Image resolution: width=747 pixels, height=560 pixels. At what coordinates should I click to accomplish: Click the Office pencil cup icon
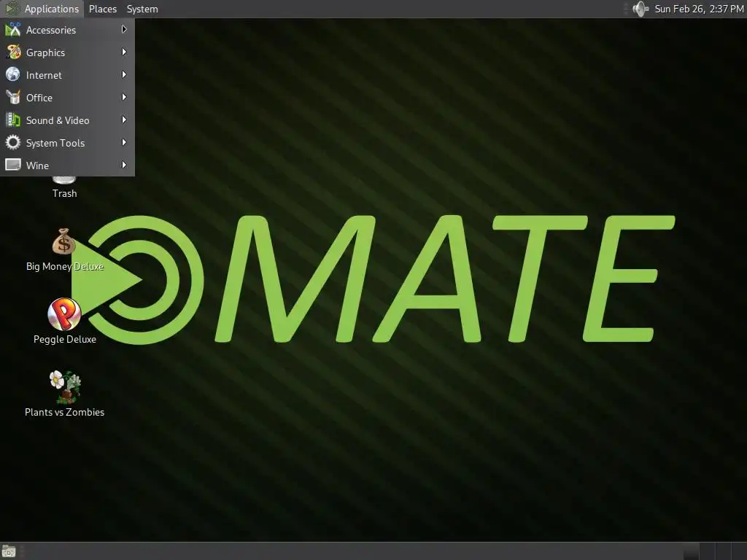13,97
